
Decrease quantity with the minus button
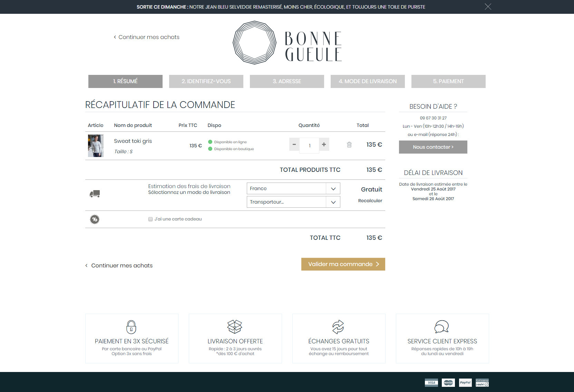(x=294, y=145)
